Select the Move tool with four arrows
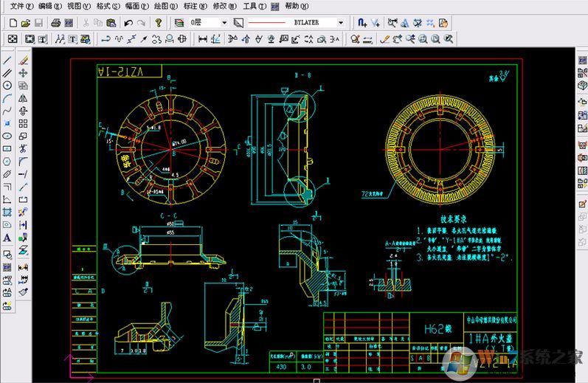This screenshot has height=383, width=588. tap(23, 73)
